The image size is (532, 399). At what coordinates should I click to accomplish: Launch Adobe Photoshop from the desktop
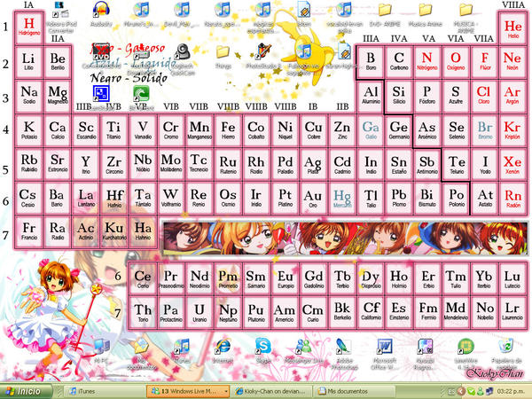click(x=344, y=346)
